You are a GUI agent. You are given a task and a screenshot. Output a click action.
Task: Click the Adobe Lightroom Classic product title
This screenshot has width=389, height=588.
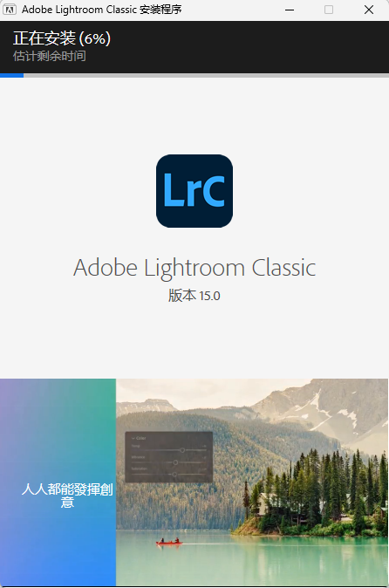[194, 268]
